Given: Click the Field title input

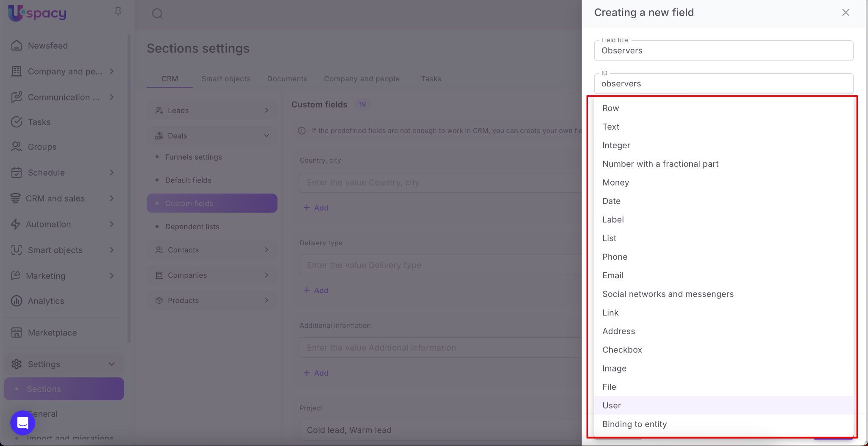Looking at the screenshot, I should coord(723,51).
